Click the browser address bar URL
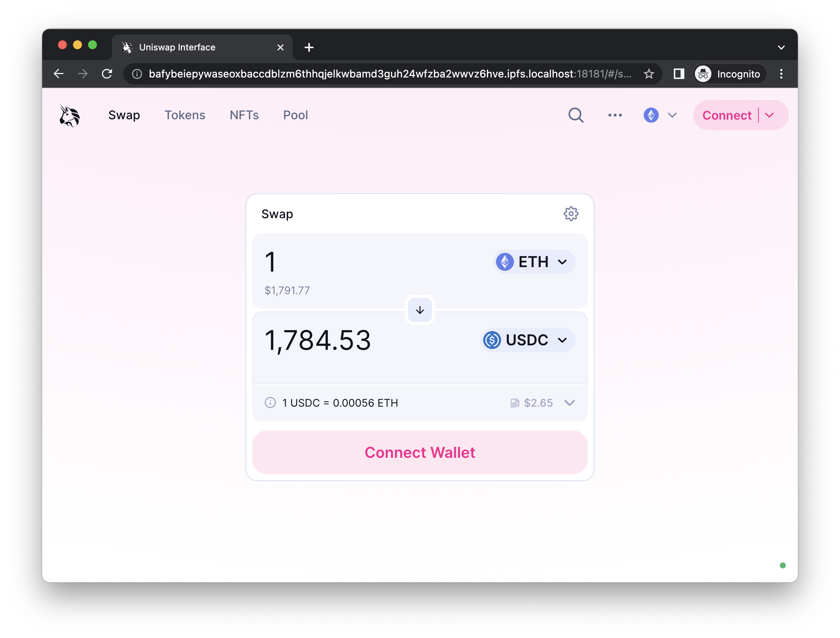The height and width of the screenshot is (638, 840). click(x=390, y=74)
